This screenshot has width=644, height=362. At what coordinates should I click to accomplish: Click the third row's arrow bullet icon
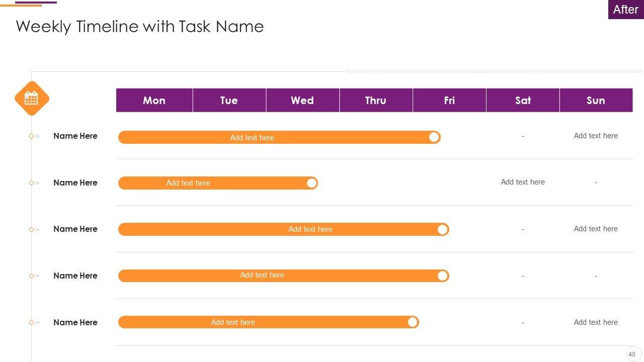[x=34, y=229]
